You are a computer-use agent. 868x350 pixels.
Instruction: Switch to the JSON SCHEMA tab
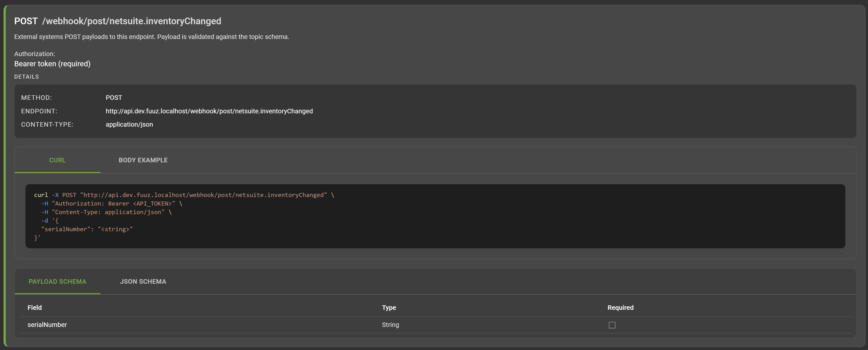tap(143, 281)
